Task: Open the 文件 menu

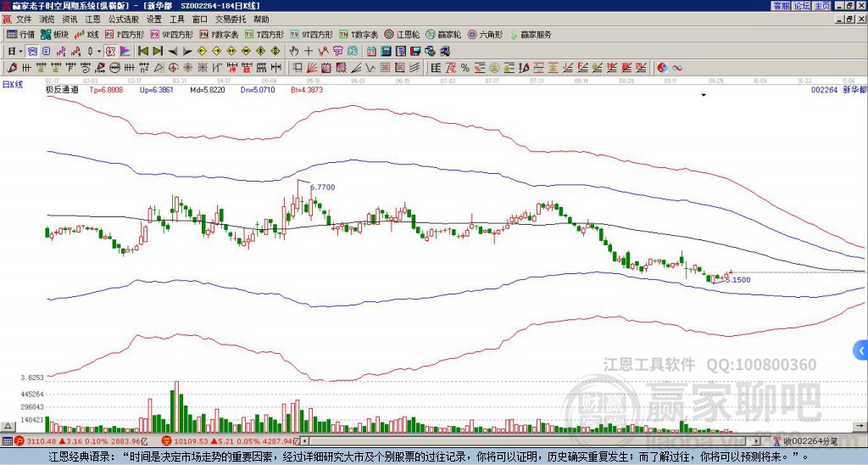Action: pos(24,20)
